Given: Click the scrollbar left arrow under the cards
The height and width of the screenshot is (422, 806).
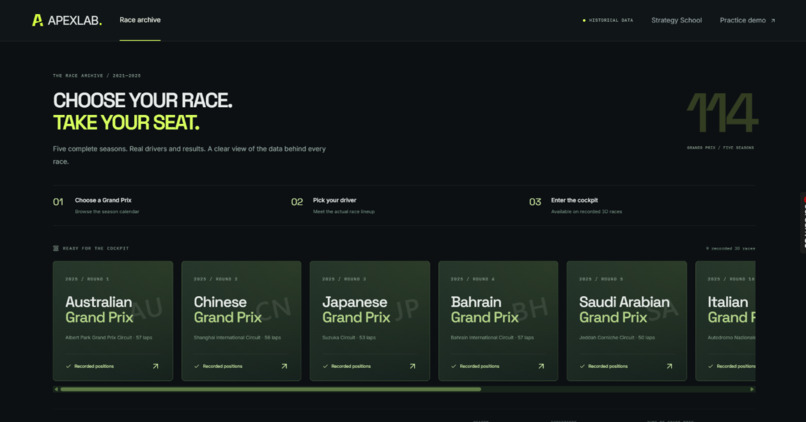Looking at the screenshot, I should coord(56,389).
